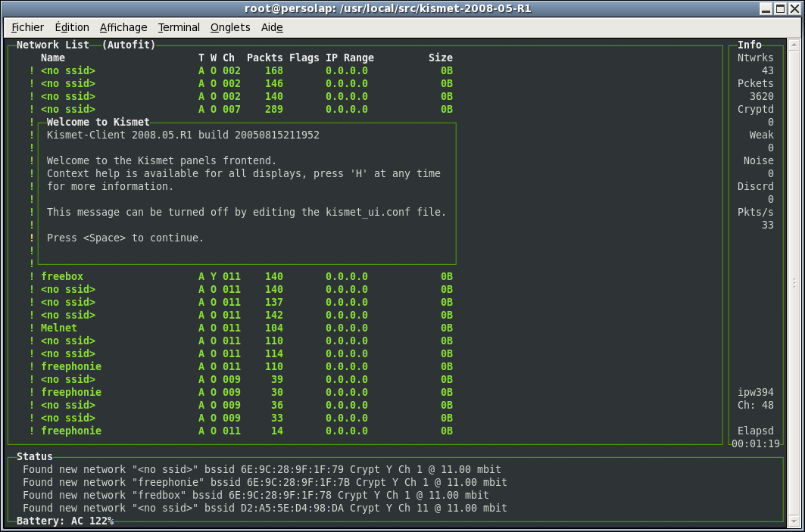The image size is (805, 532).
Task: Click the Welcome to Kismet popup title
Action: tap(98, 123)
